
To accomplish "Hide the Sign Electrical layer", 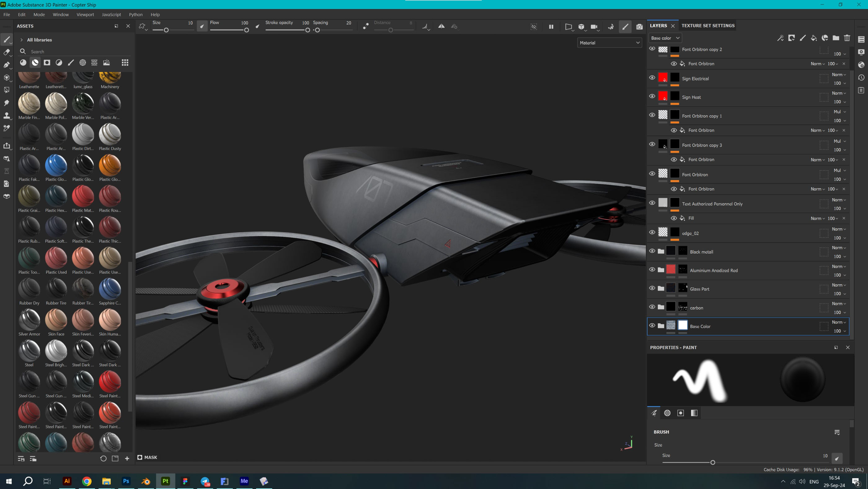I will coord(652,78).
